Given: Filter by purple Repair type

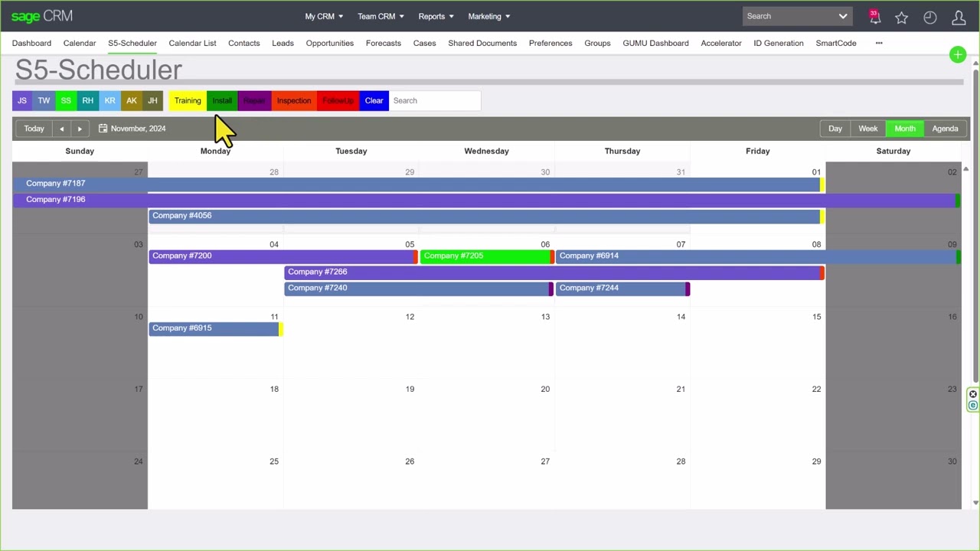Looking at the screenshot, I should coord(254,100).
